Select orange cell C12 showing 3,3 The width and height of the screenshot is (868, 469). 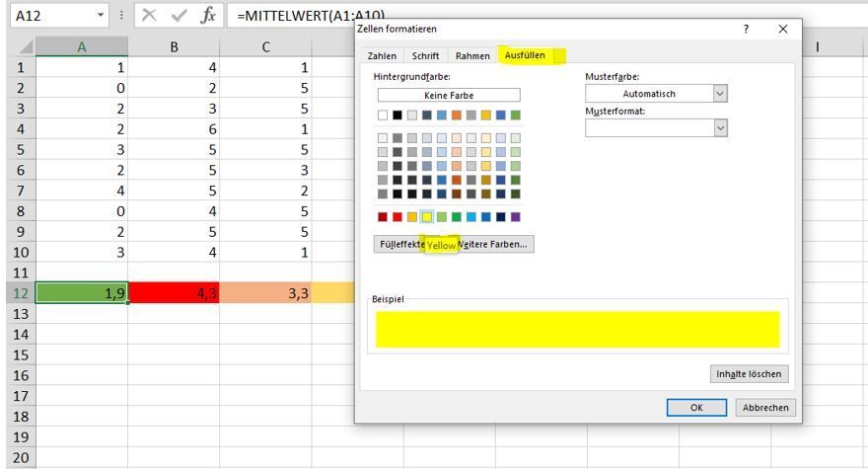point(265,292)
